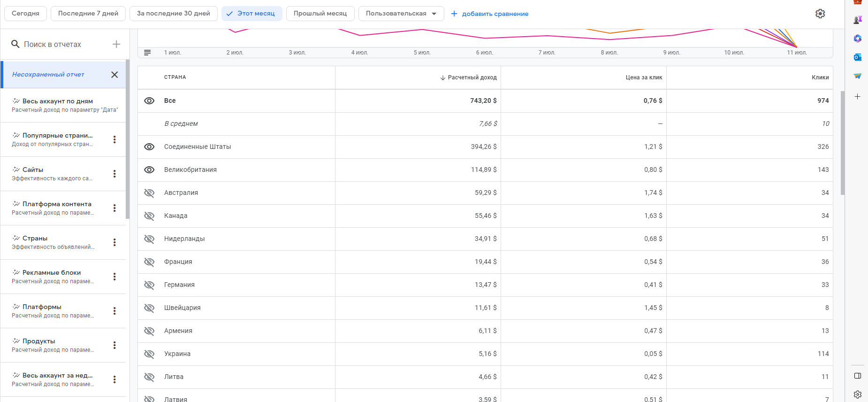Select Сегодня date range
The height and width of the screenshot is (402, 868).
[25, 14]
